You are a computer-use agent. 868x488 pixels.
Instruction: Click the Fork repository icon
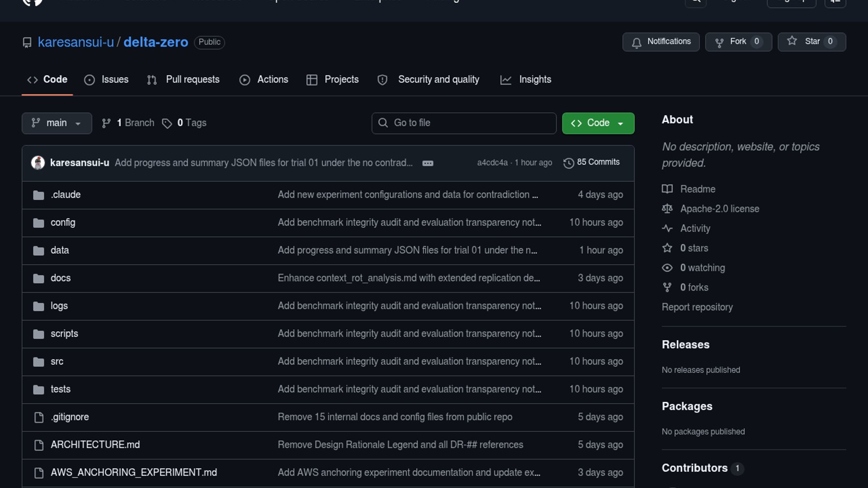pyautogui.click(x=719, y=42)
